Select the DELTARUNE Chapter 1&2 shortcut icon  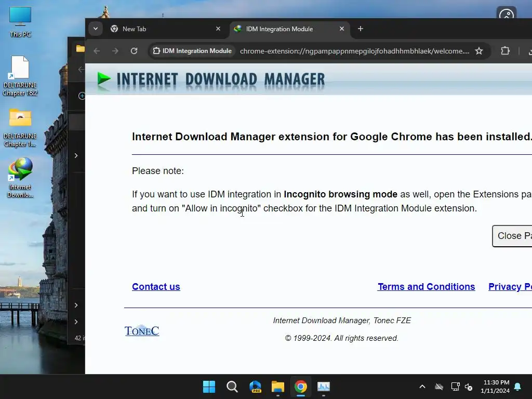click(x=20, y=76)
